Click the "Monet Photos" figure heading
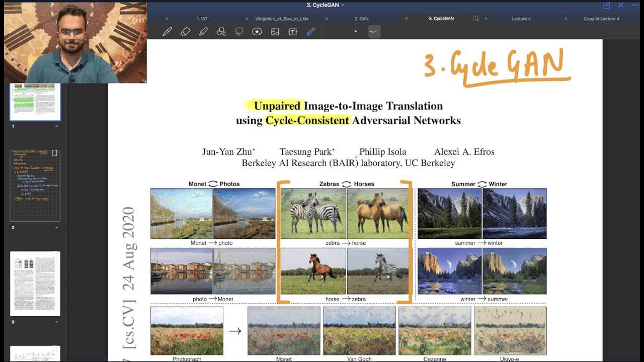This screenshot has height=362, width=644. tap(214, 184)
